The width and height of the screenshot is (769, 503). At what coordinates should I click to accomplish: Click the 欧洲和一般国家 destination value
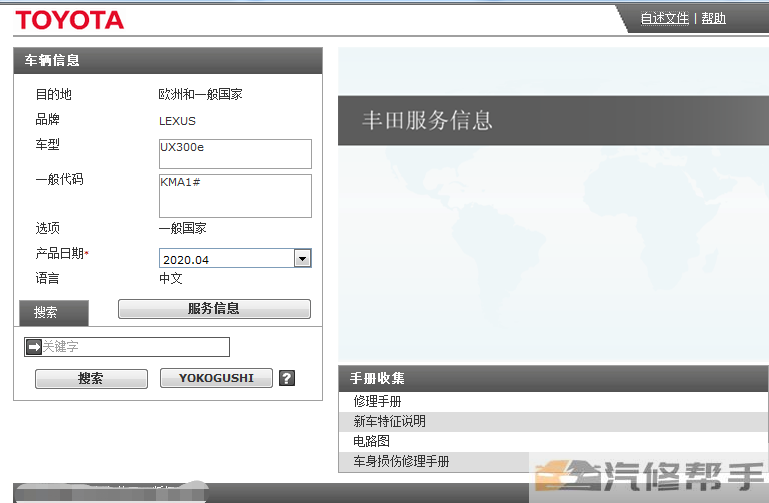[201, 94]
